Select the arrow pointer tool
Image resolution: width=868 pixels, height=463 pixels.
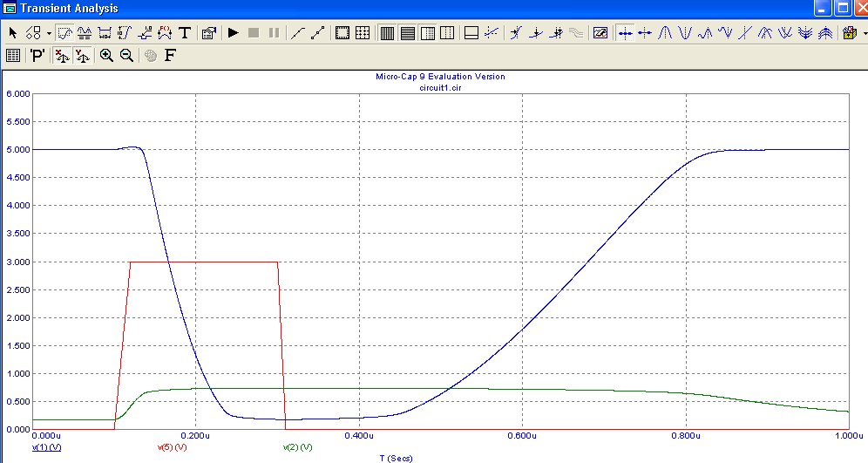(x=13, y=33)
